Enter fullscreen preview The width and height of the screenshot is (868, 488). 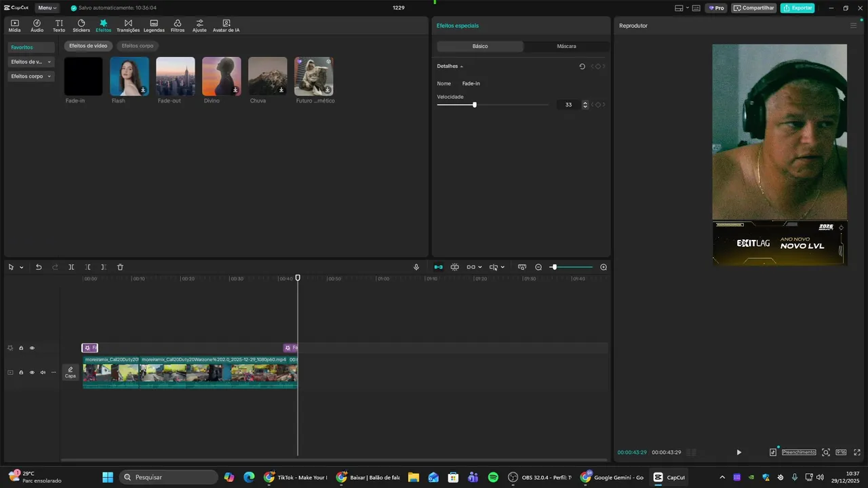(857, 452)
